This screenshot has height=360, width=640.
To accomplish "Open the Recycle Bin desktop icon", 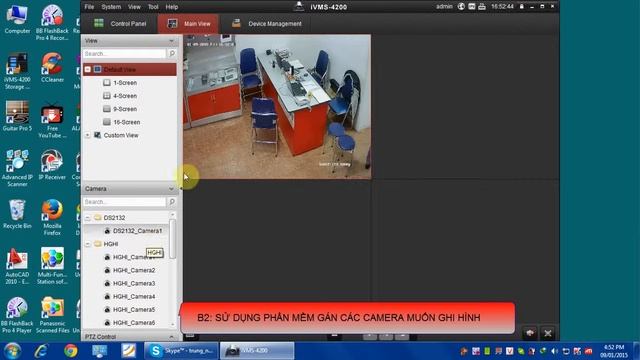I will pyautogui.click(x=17, y=214).
